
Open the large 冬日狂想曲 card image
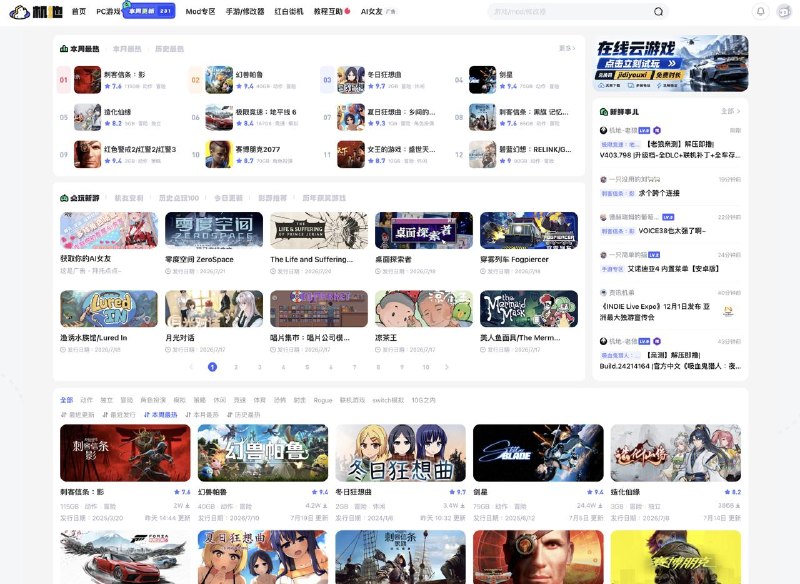tap(401, 453)
